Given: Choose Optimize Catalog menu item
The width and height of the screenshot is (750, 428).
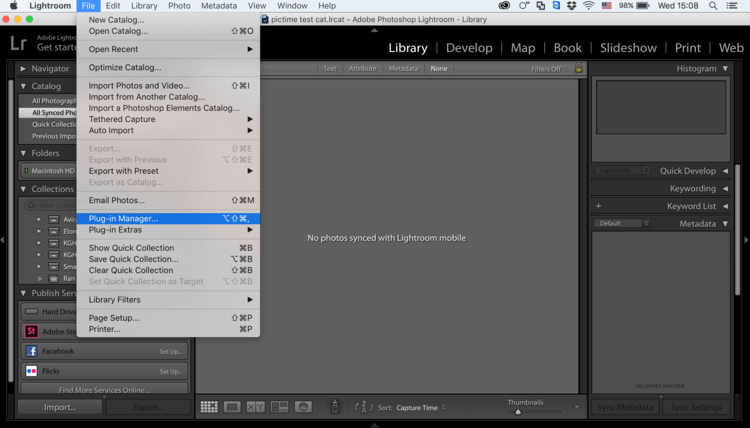Looking at the screenshot, I should pyautogui.click(x=168, y=67).
